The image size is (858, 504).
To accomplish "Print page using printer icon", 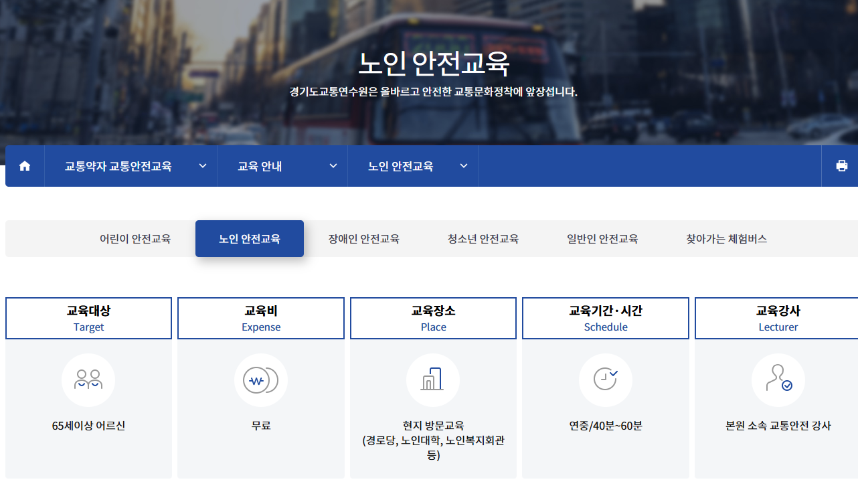I will point(841,166).
